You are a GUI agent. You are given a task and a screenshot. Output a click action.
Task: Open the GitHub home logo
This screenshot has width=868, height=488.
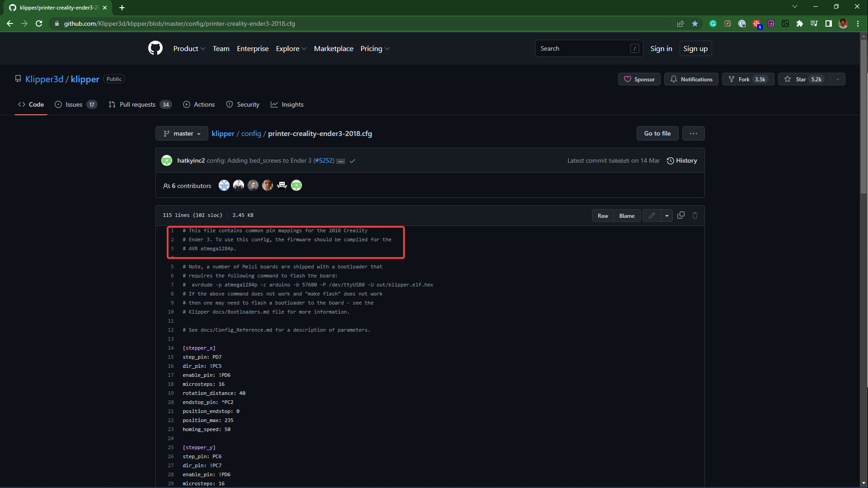coord(155,48)
